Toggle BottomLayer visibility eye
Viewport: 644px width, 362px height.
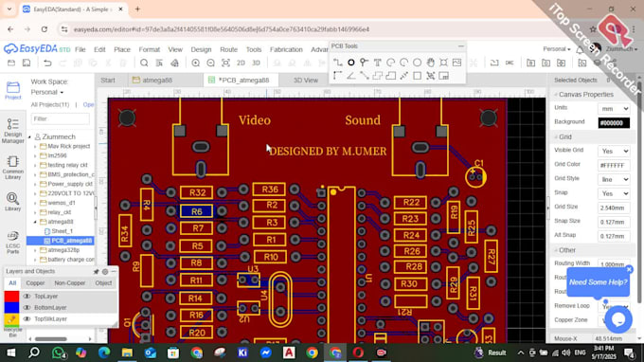[x=27, y=307]
